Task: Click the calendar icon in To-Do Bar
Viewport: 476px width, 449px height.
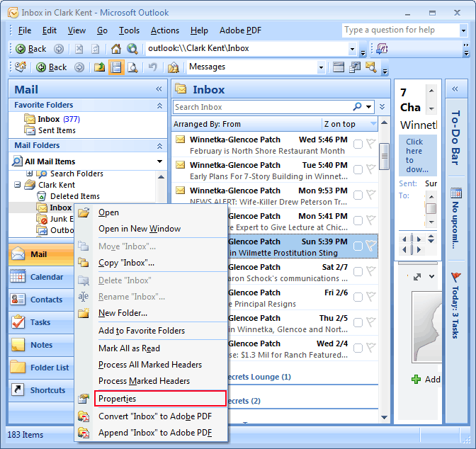Action: tap(456, 193)
